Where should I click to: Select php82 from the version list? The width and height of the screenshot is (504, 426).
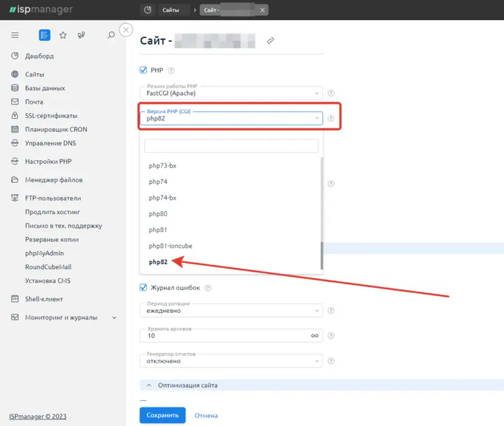tap(158, 262)
